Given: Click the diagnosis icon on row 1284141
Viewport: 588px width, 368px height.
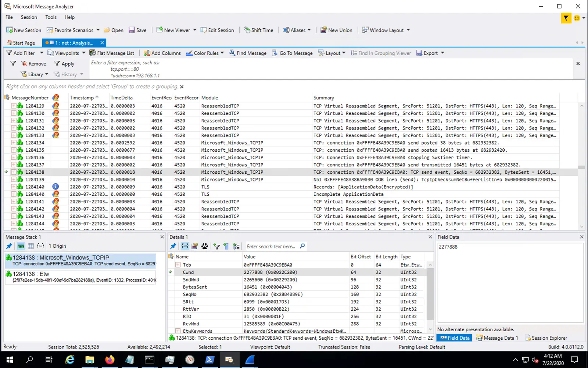Looking at the screenshot, I should 55,202.
